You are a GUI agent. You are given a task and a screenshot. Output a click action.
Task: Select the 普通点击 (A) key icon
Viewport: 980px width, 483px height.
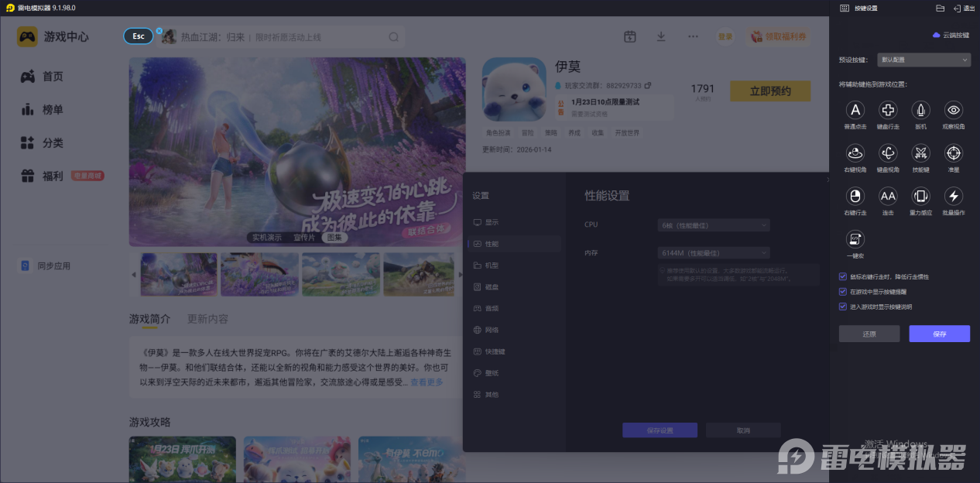pos(855,110)
